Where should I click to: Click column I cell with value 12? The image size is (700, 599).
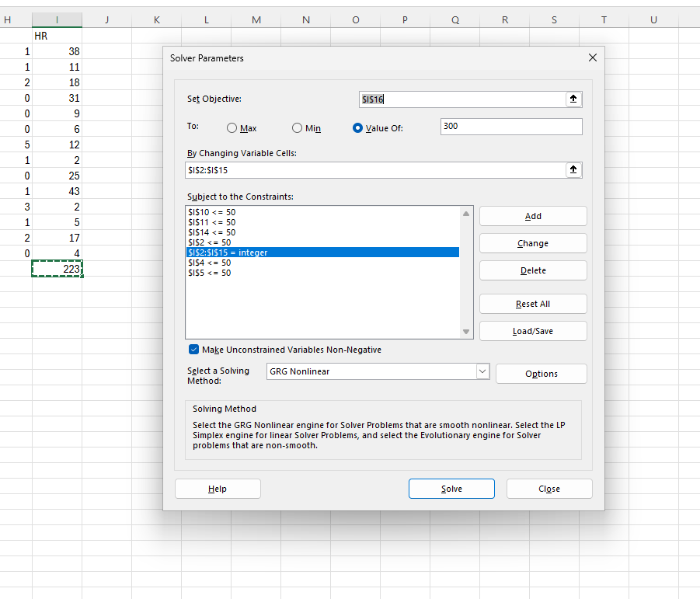click(x=57, y=145)
